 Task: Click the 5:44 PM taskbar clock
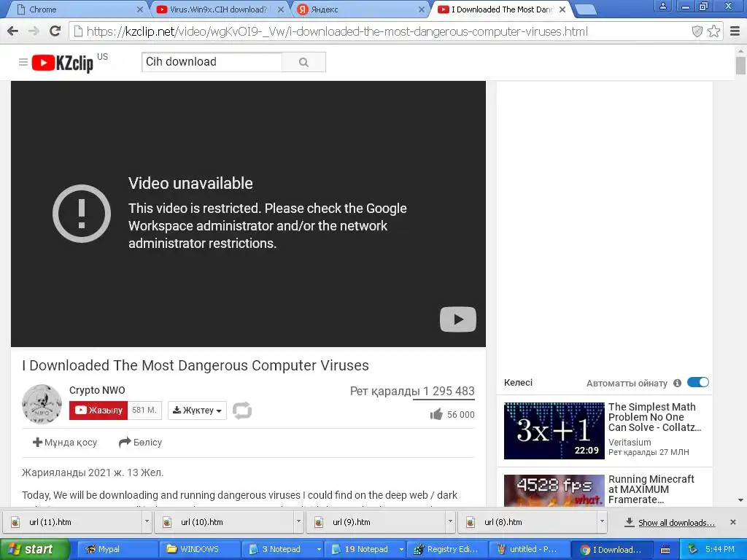pos(720,550)
